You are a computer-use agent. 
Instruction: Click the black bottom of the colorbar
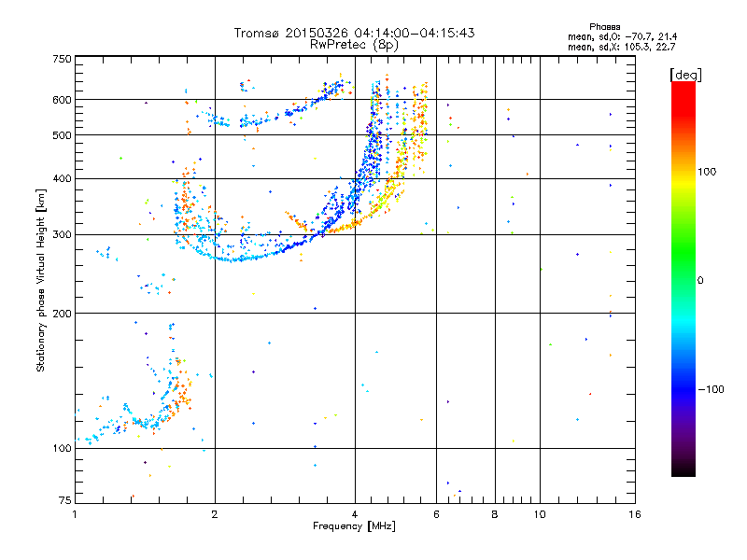click(684, 471)
